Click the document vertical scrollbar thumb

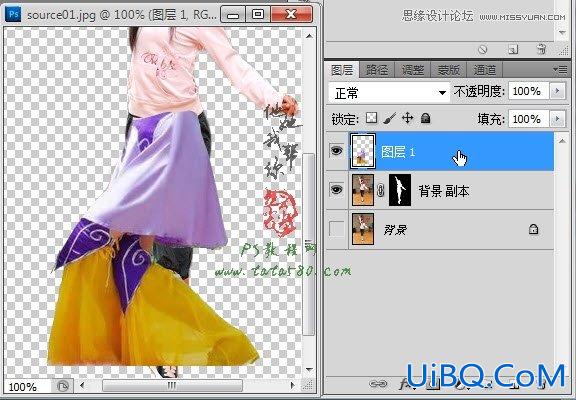[x=309, y=244]
